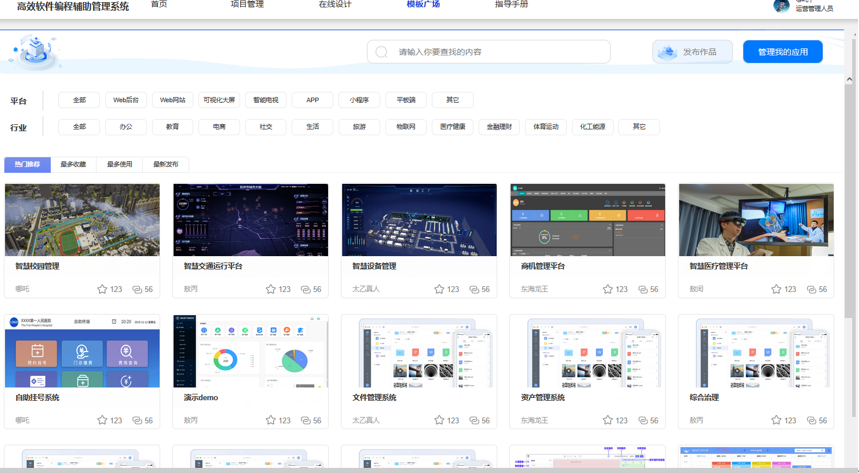Filter industry by 医疗健康

453,127
